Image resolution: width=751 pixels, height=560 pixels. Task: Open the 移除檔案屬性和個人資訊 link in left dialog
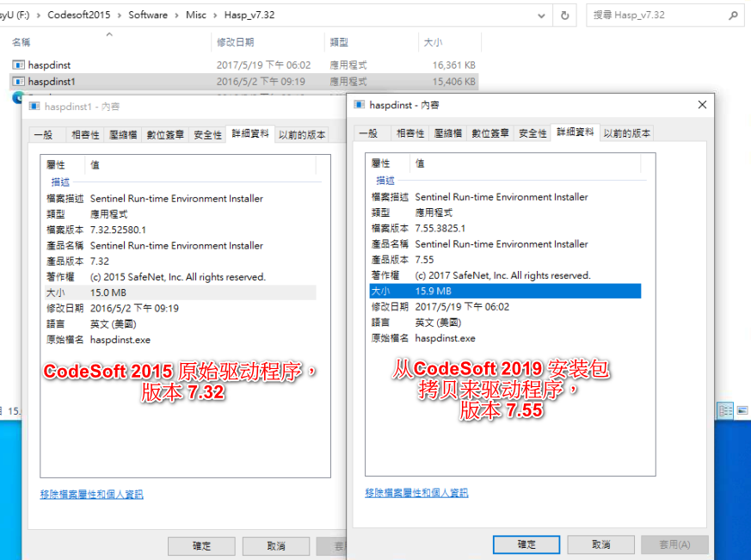[90, 494]
